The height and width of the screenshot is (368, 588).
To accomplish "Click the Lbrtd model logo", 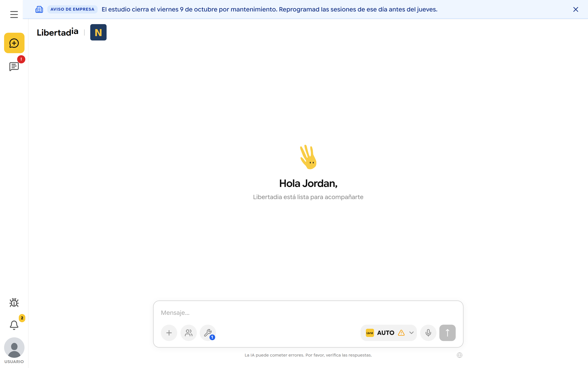I will [x=370, y=333].
